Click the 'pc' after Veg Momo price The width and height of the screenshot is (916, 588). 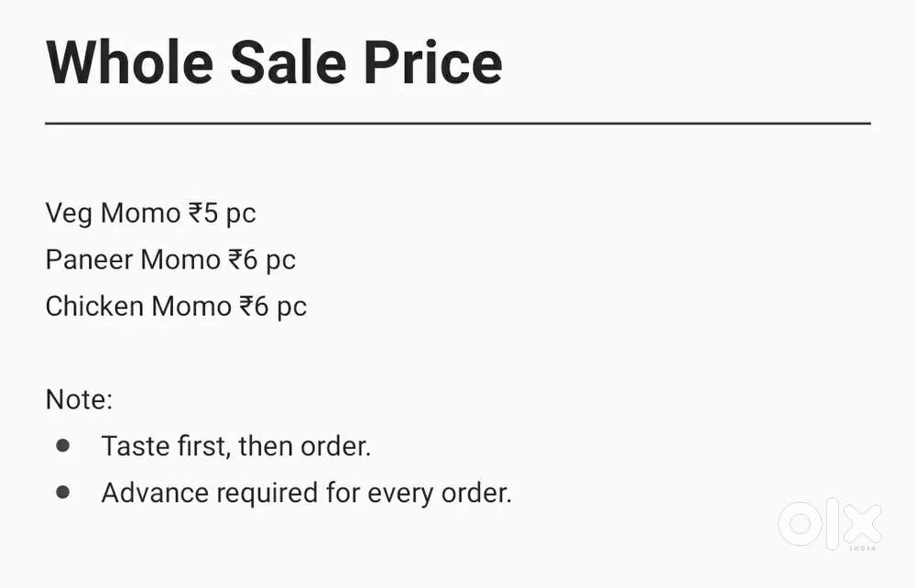tap(241, 214)
